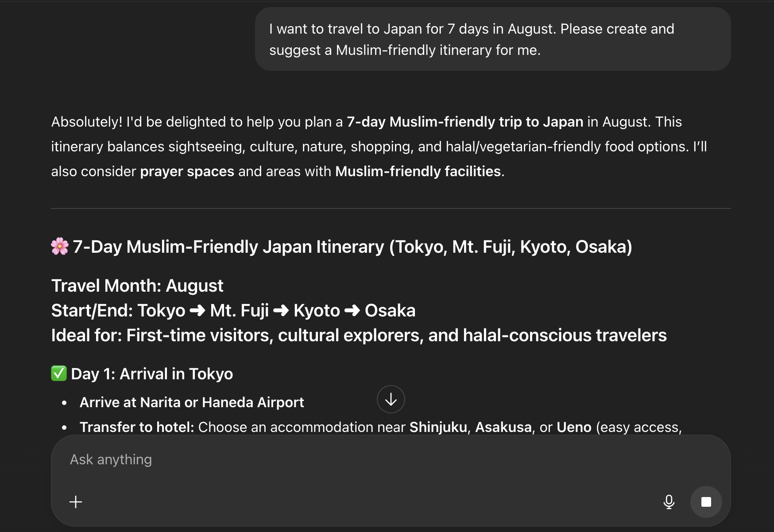774x532 pixels.
Task: Click the Day 1: Arrival in Tokyo heading
Action: [x=152, y=374]
